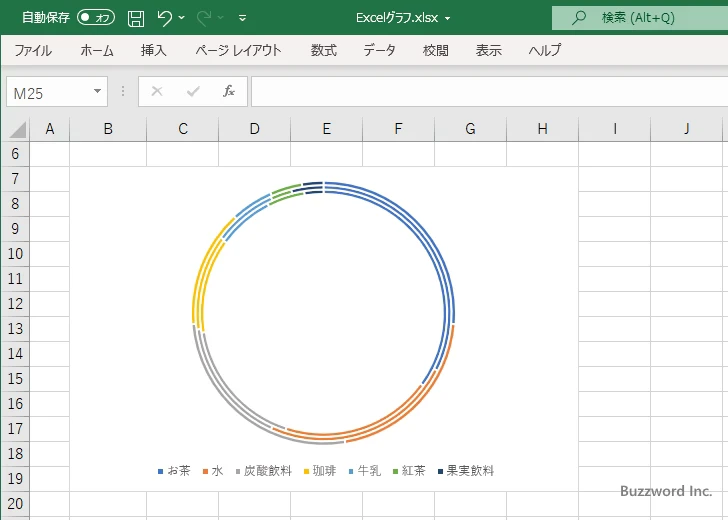Click the 珈琲 legend entry

(320, 471)
